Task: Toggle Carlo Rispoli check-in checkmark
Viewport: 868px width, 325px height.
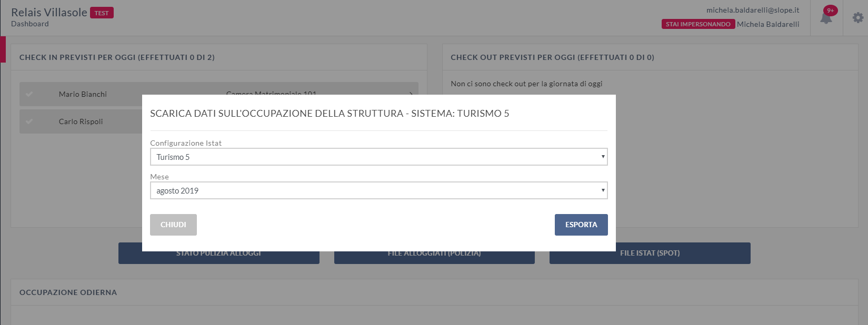Action: [x=29, y=121]
